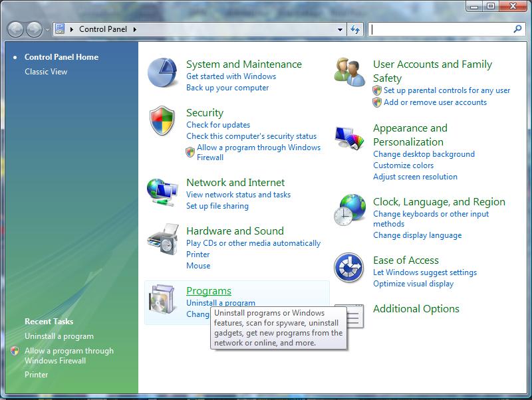
Task: Open User Accounts and Family Safety
Action: pyautogui.click(x=433, y=71)
